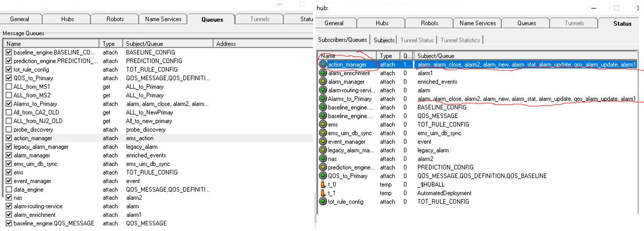
Task: Sort subscribers by Subject/Queue column header
Action: pos(522,56)
